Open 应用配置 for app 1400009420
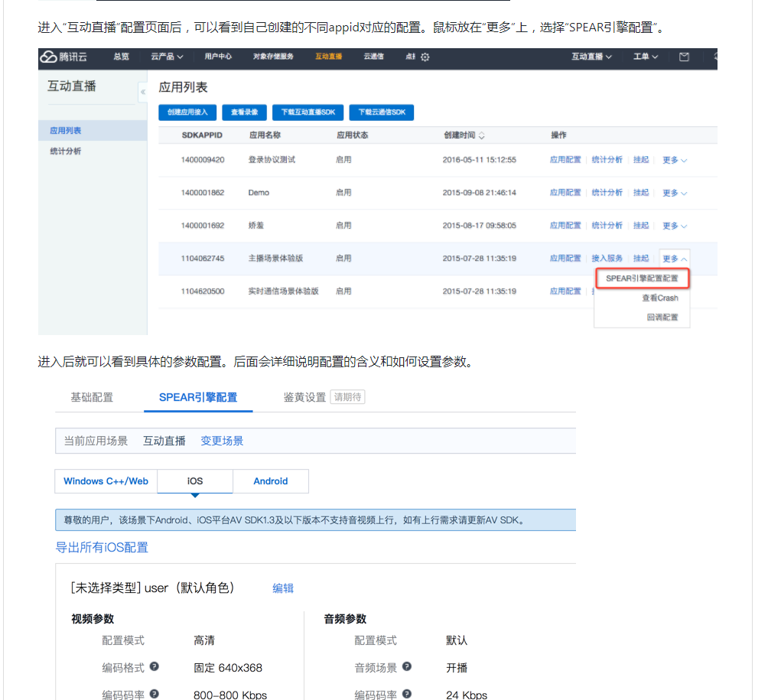This screenshot has width=768, height=700. coord(565,160)
